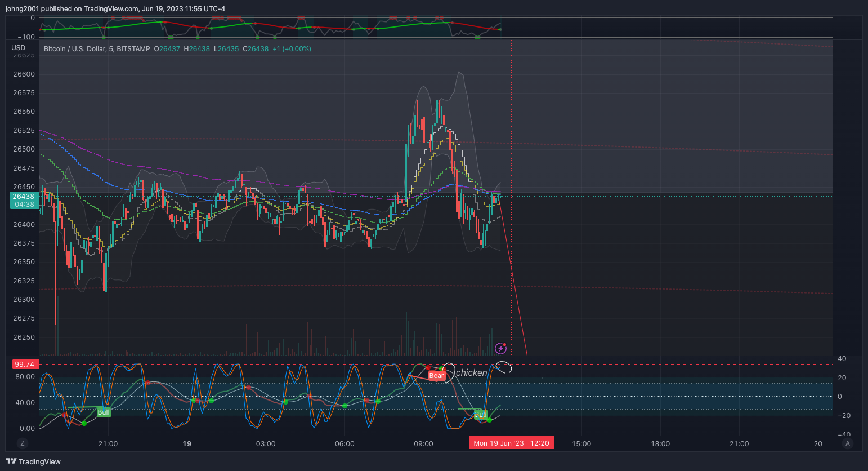Screen dimensions: 868x471
Task: Click the 26575 price axis label
Action: click(x=24, y=93)
